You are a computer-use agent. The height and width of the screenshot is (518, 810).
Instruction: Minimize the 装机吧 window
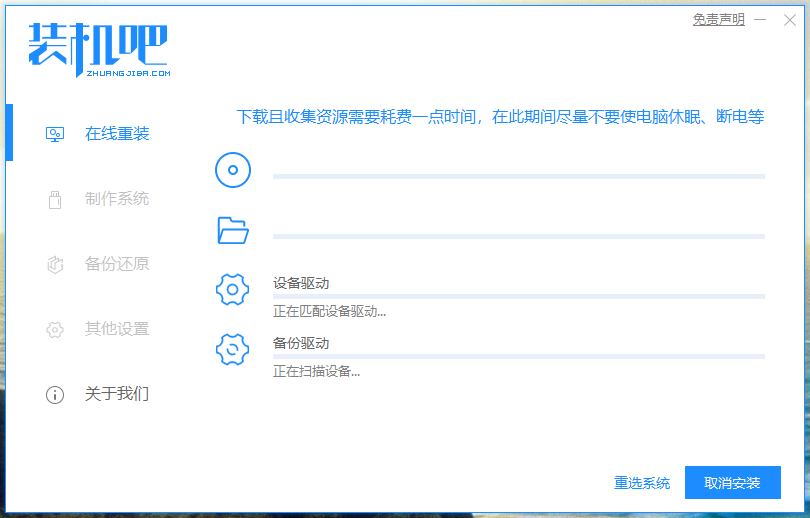click(x=761, y=19)
